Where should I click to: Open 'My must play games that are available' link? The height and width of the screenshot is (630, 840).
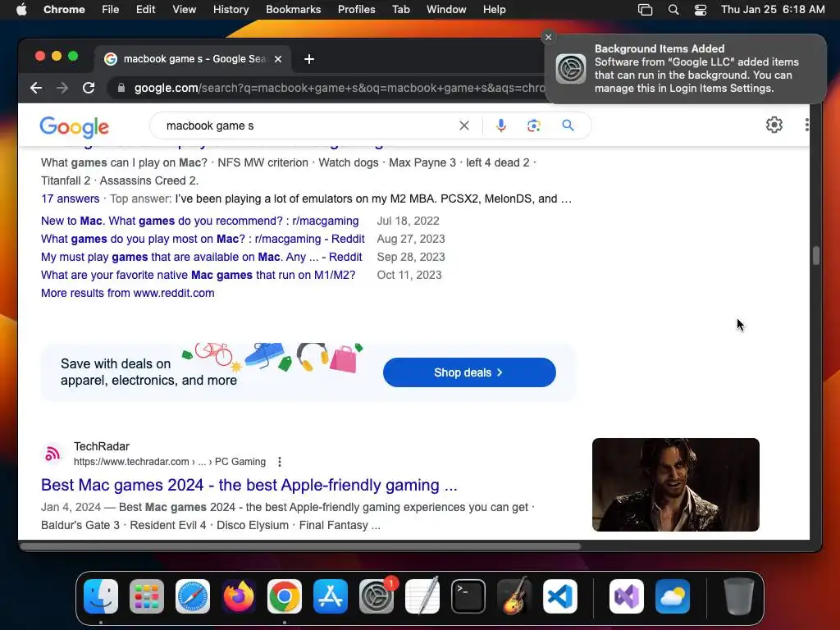pyautogui.click(x=202, y=257)
